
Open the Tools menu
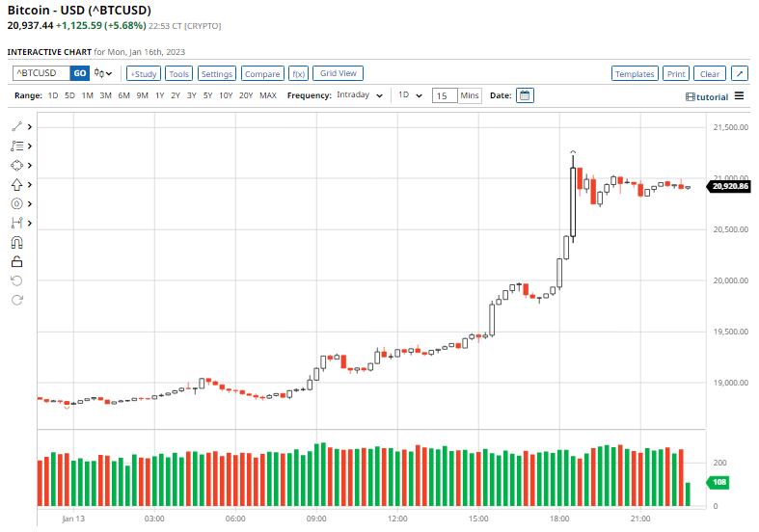(178, 73)
